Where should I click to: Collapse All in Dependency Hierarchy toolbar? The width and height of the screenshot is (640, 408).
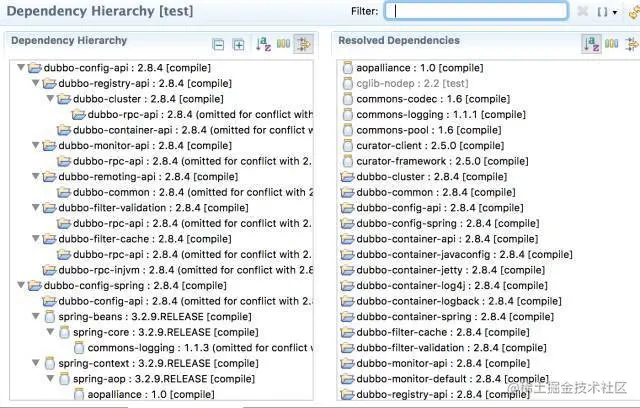pyautogui.click(x=218, y=44)
